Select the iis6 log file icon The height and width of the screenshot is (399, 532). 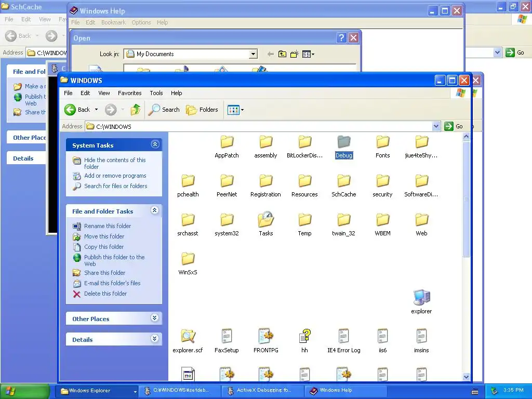click(383, 336)
